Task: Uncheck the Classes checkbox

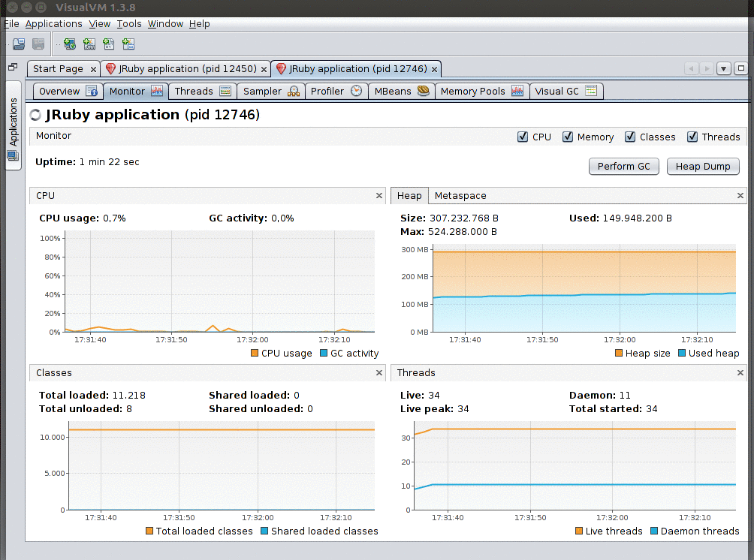Action: [630, 137]
